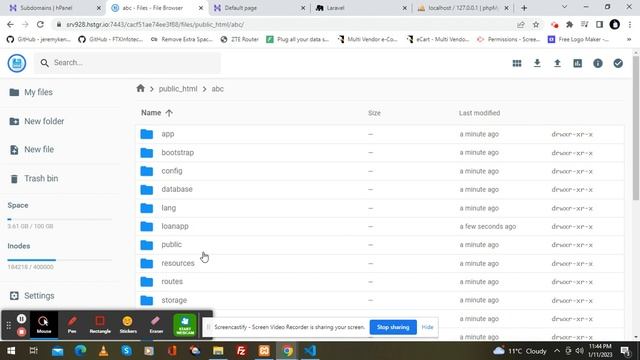
Task: Switch to the Laravel browser tab
Action: 361,8
